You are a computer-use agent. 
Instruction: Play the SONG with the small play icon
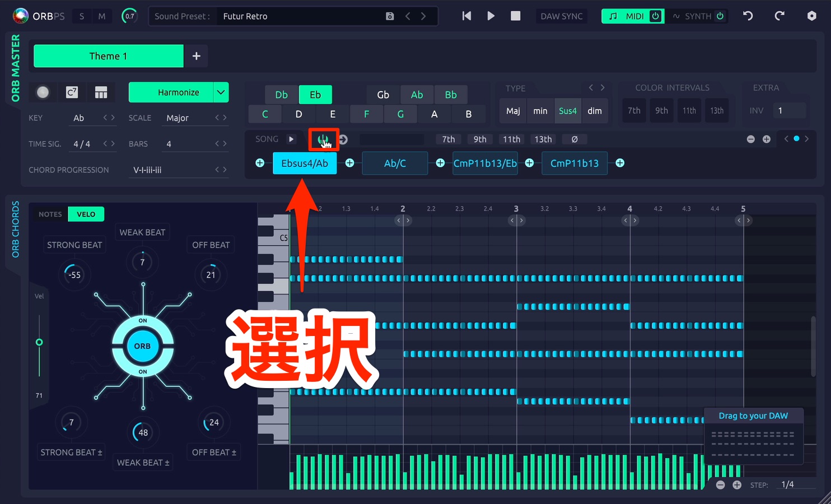tap(291, 139)
